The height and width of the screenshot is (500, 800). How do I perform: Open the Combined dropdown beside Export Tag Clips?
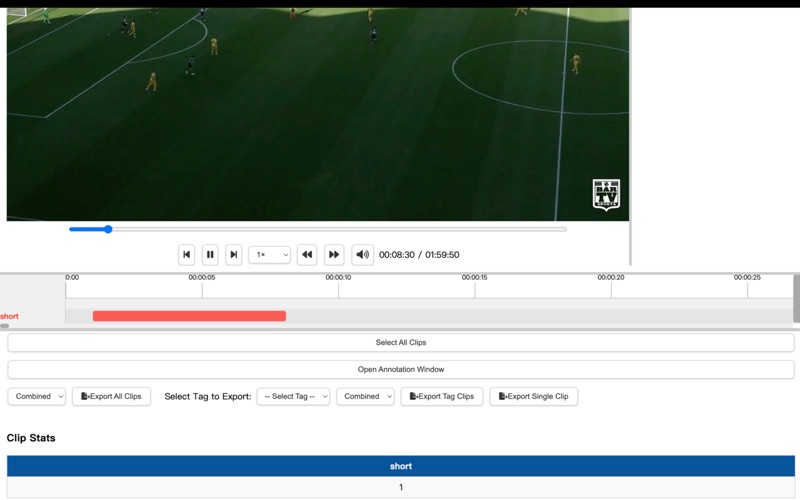[x=365, y=396]
